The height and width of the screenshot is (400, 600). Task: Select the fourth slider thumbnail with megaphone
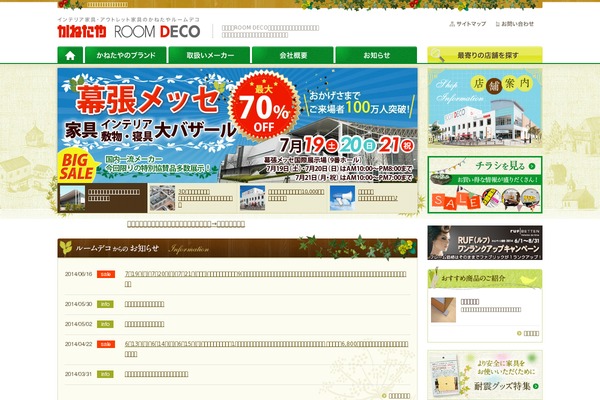372,198
